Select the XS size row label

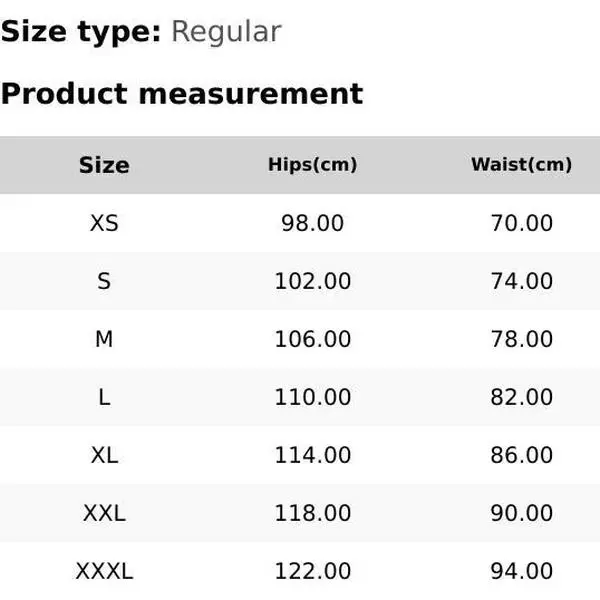[x=104, y=223]
